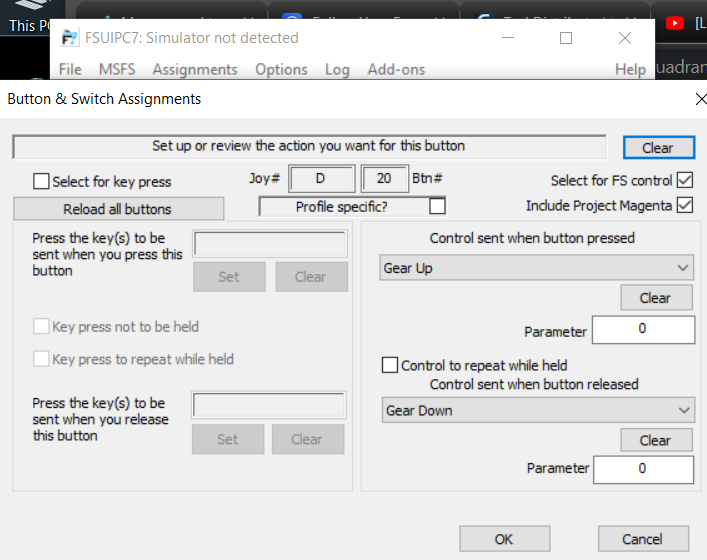
Task: Uncheck Select for FS control
Action: pyautogui.click(x=685, y=181)
